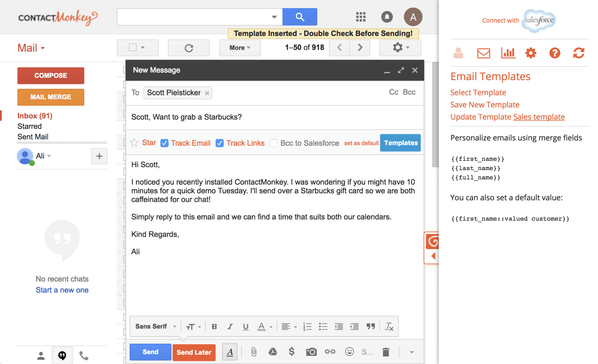This screenshot has height=364, width=598.
Task: Collapse the ContactMonkey sidebar arrow
Action: pos(433,256)
